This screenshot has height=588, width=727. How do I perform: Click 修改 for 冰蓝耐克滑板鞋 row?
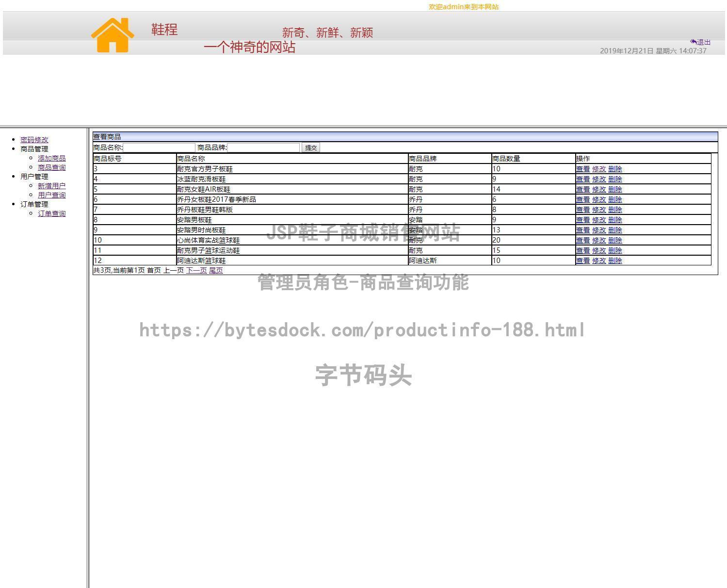point(599,179)
